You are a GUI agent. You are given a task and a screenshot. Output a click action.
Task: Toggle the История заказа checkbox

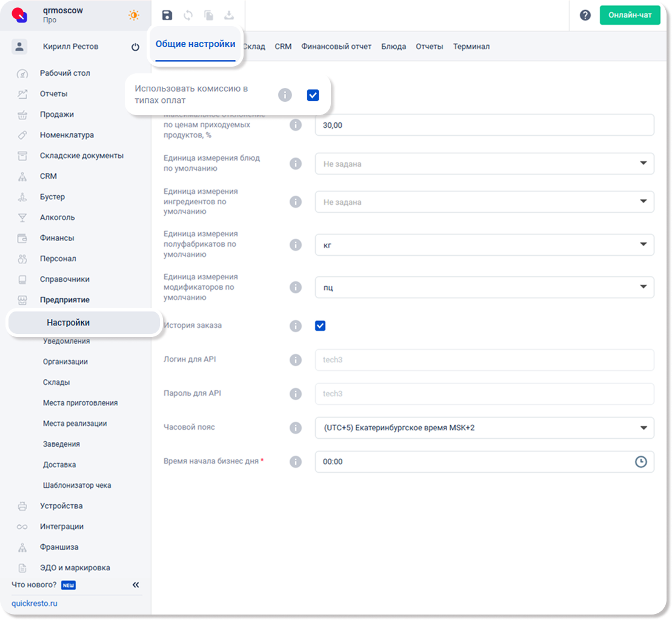pyautogui.click(x=321, y=326)
